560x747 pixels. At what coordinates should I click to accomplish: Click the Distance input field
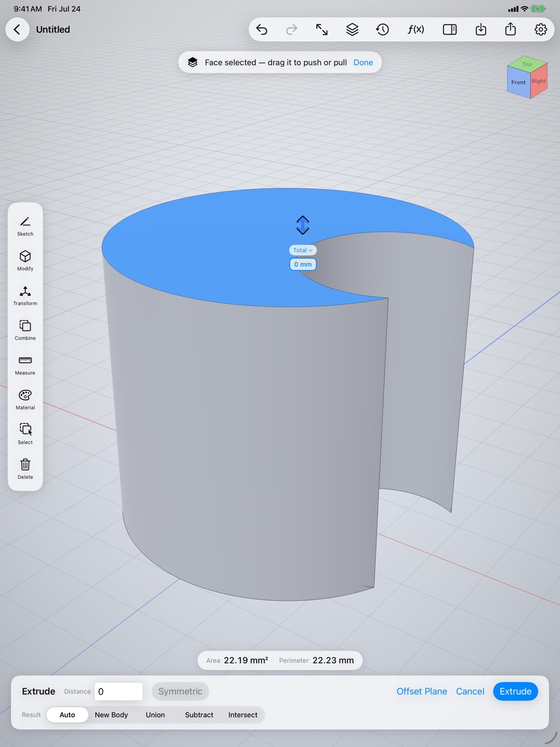pyautogui.click(x=118, y=692)
